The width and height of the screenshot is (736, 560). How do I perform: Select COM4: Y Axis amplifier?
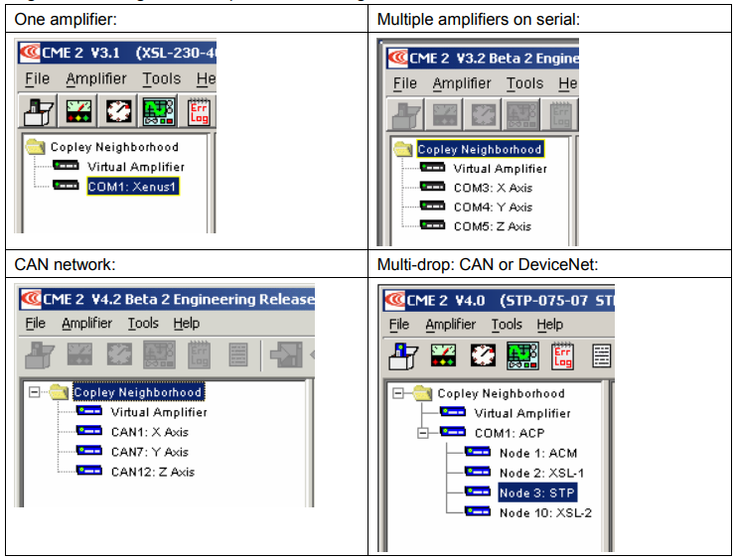pos(493,207)
